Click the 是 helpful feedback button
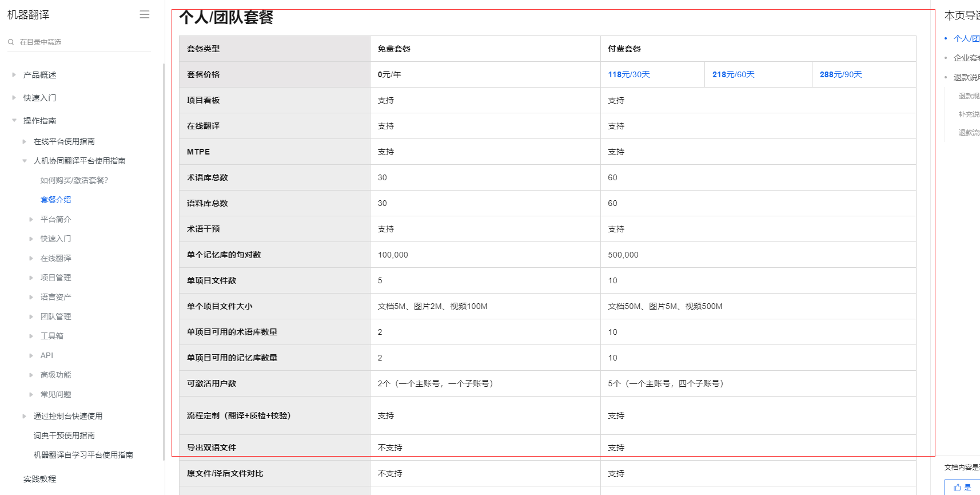The width and height of the screenshot is (980, 495). [962, 488]
